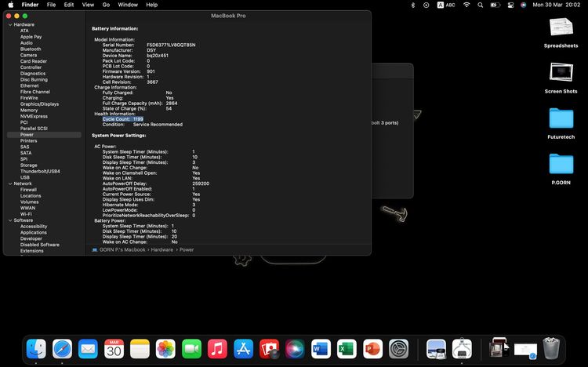Image resolution: width=588 pixels, height=367 pixels.
Task: Open the Finder menu
Action: tap(30, 5)
